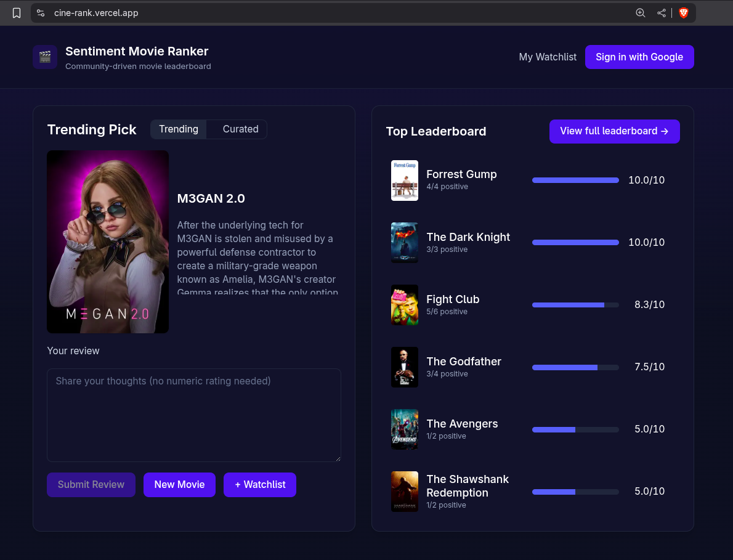View the full leaderboard

click(614, 131)
